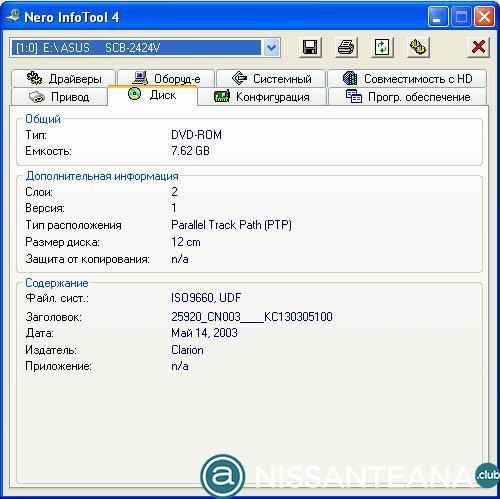Select the Диск tab
500x499 pixels.
(153, 95)
